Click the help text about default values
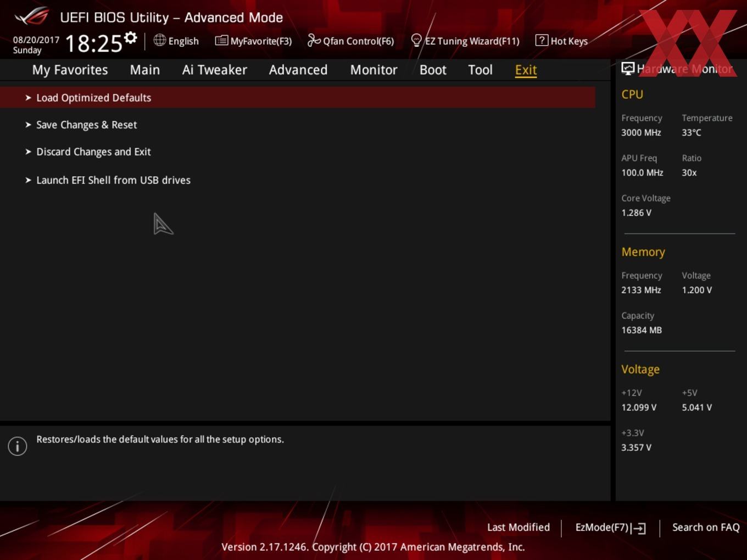This screenshot has height=560, width=747. (x=160, y=439)
